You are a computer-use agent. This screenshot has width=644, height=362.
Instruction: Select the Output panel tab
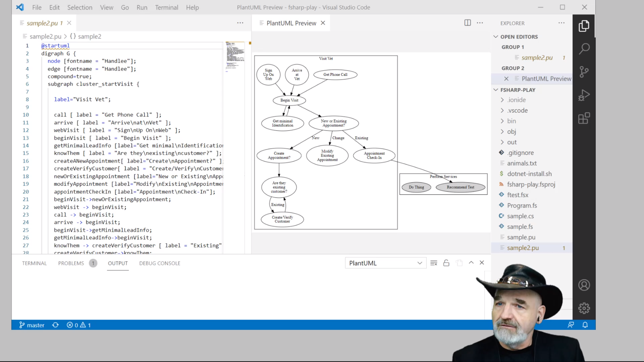(118, 263)
